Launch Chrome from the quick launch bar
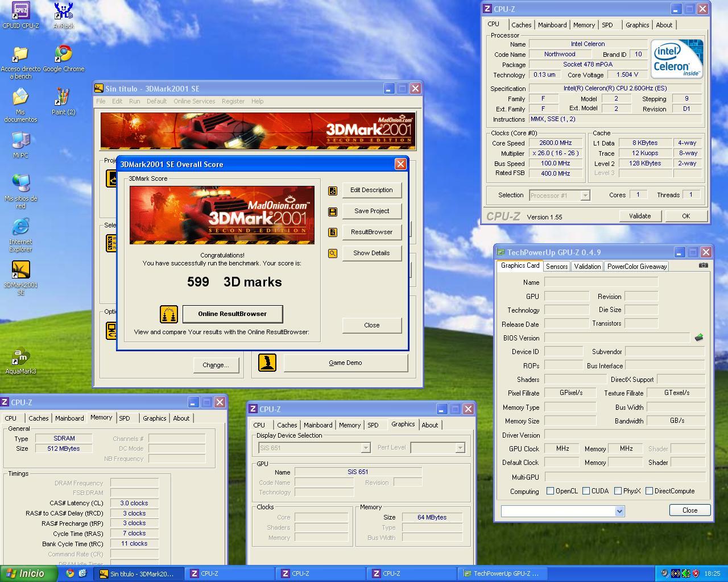The image size is (728, 582). coord(70,573)
